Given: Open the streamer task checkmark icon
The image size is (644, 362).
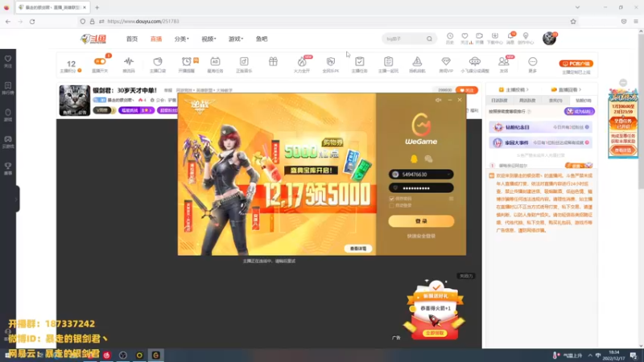Looking at the screenshot, I should coord(359,62).
